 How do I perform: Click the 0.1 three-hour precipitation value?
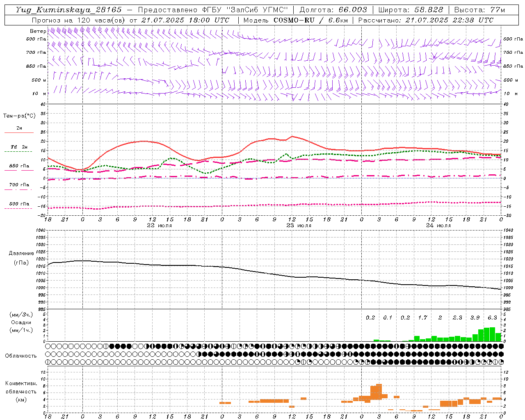388,317
